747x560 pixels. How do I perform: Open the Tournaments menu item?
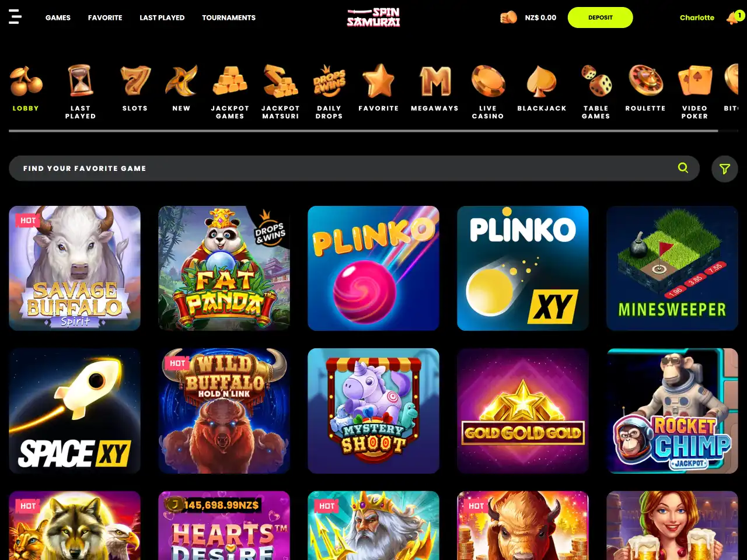click(x=229, y=17)
